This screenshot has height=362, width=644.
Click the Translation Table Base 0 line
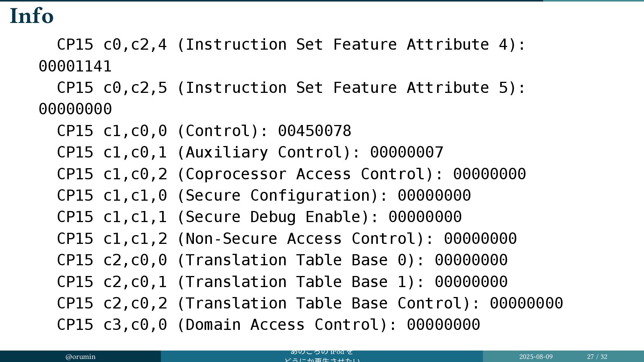282,260
